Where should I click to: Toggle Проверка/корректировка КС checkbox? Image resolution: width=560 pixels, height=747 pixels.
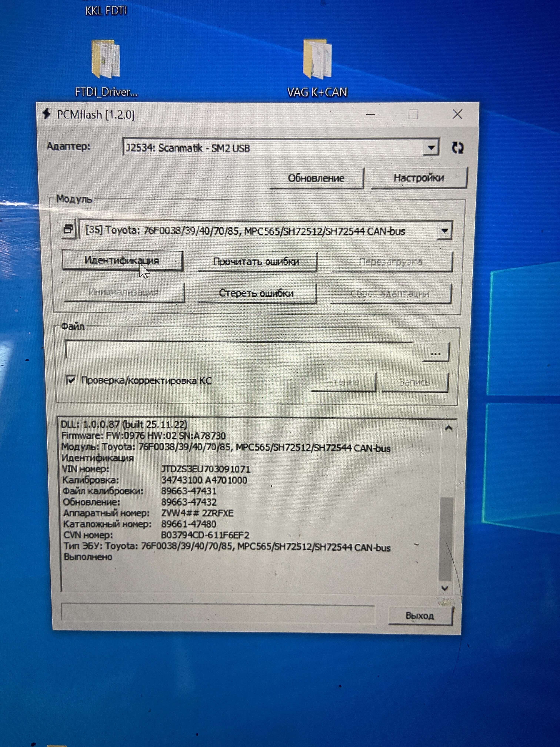pyautogui.click(x=71, y=380)
